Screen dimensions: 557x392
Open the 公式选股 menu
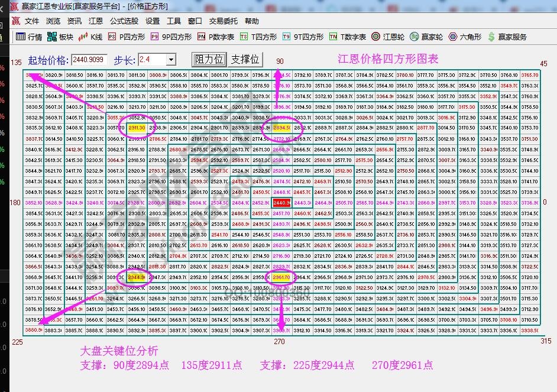(x=124, y=21)
